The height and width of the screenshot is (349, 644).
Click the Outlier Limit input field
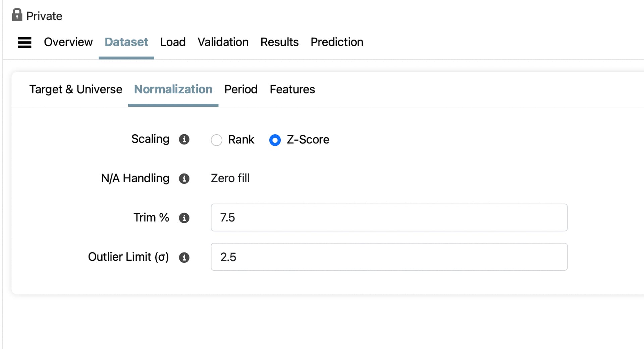click(389, 257)
